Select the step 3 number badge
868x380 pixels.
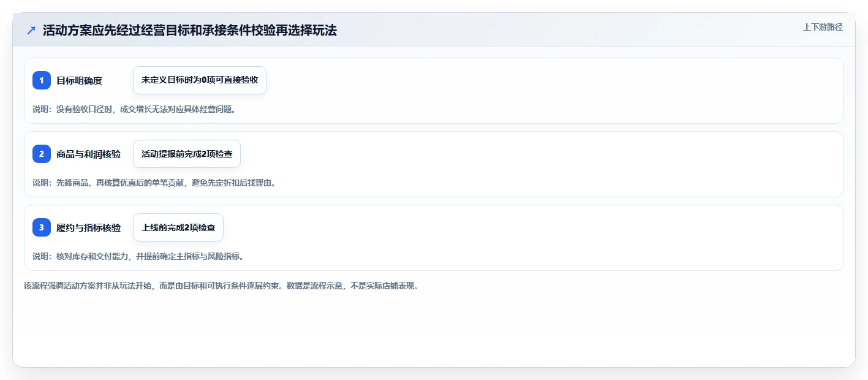coord(42,227)
